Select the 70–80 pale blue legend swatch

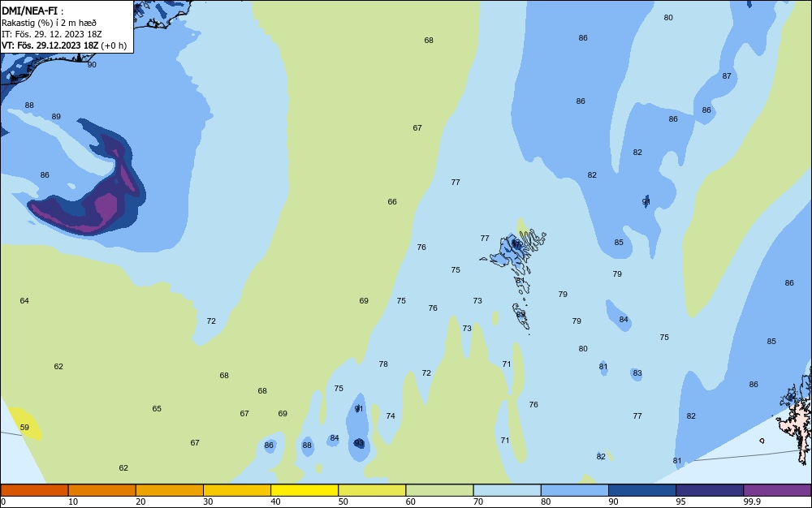[x=507, y=490]
